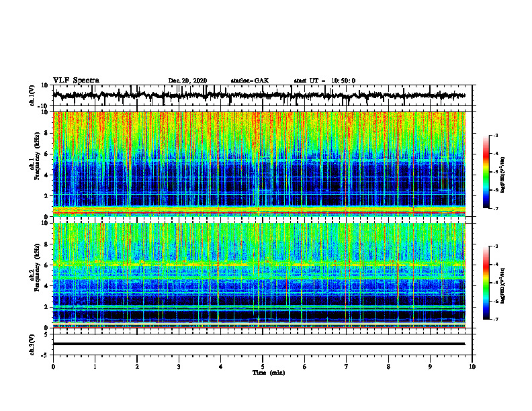Click the yellow 6 kHz band in ch.2 spectrogram
The image size is (532, 411).
point(259,264)
